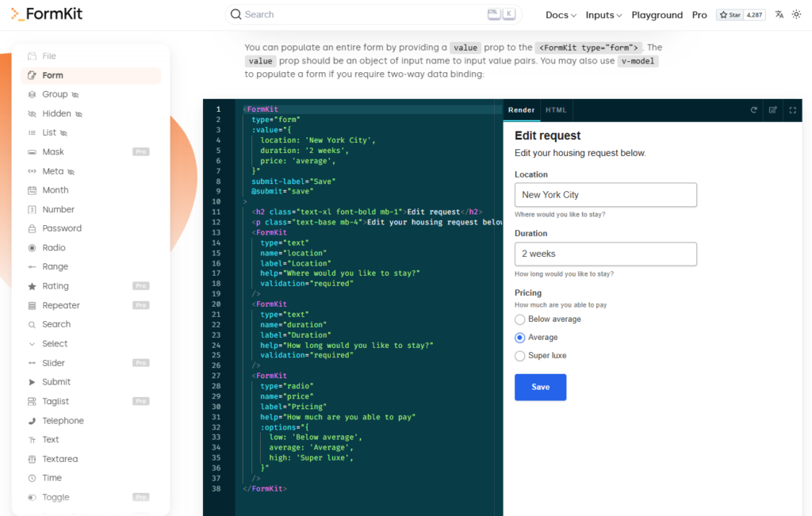812x516 pixels.
Task: Click the Toggle icon in sidebar
Action: point(32,497)
